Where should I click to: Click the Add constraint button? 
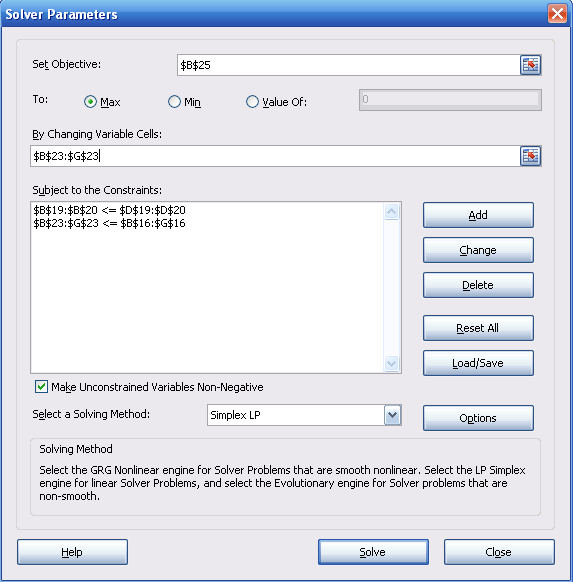coord(478,215)
